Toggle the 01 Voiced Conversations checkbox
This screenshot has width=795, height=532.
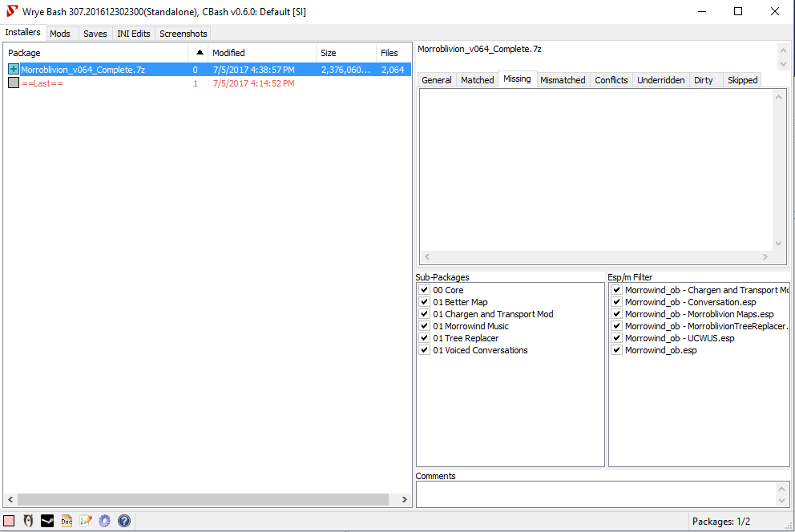425,350
